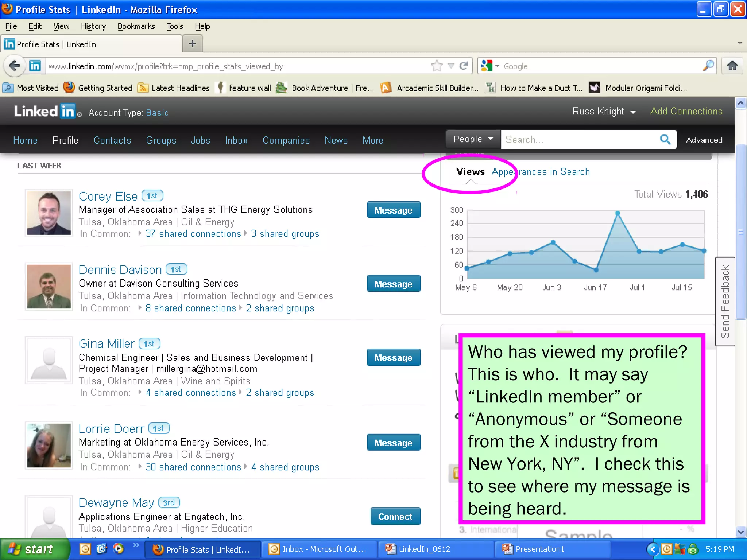Click Send Feedback side tab
747x560 pixels.
725,302
